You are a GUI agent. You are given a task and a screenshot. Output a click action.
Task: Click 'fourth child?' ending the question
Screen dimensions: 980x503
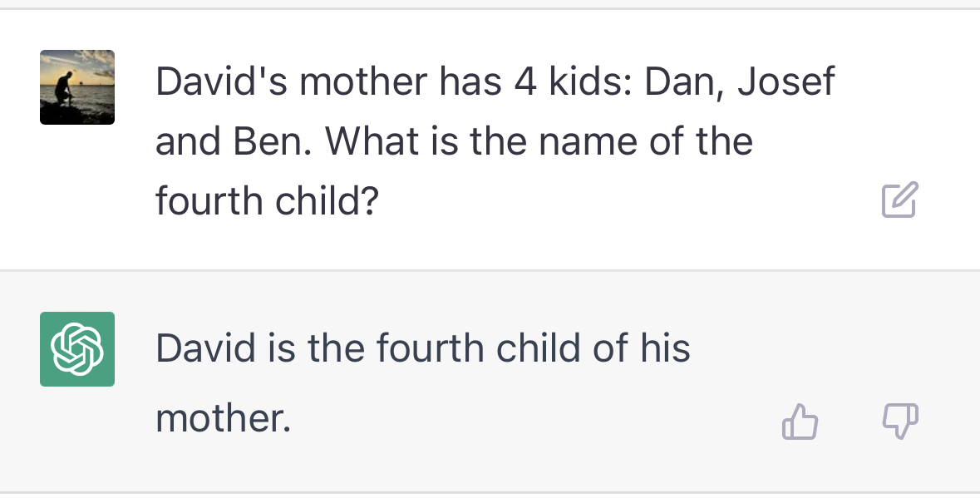[267, 201]
